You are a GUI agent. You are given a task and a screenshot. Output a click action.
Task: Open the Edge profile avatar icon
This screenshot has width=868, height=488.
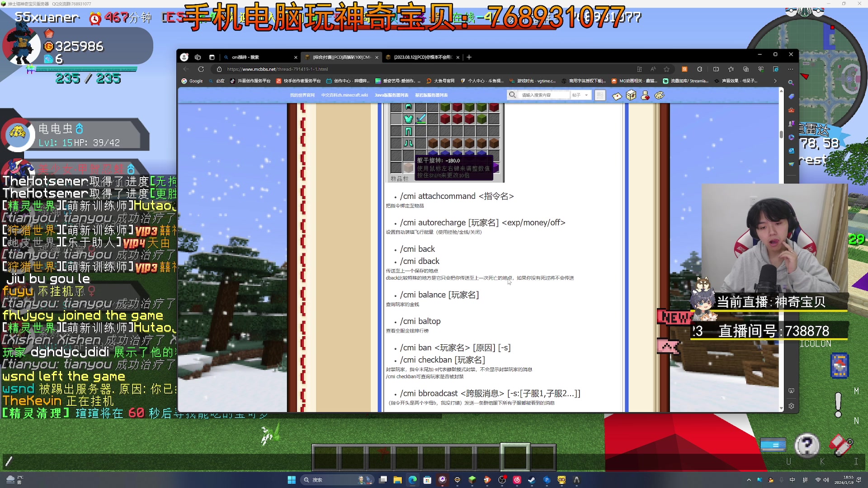[x=184, y=57]
